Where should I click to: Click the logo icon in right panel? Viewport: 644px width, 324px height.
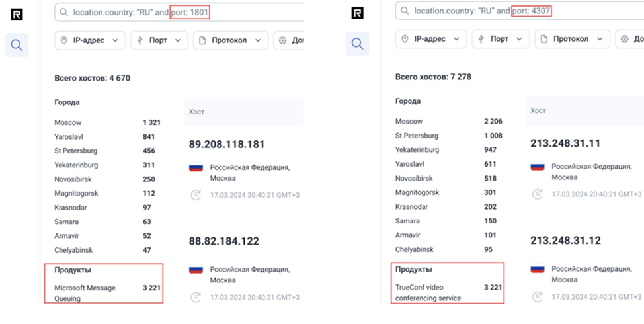[357, 13]
